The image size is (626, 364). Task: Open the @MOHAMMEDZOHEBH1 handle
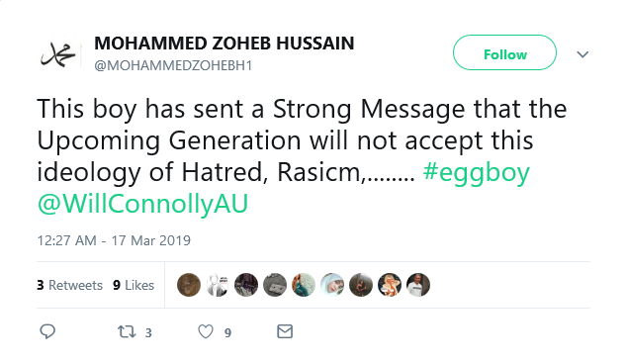coord(173,65)
